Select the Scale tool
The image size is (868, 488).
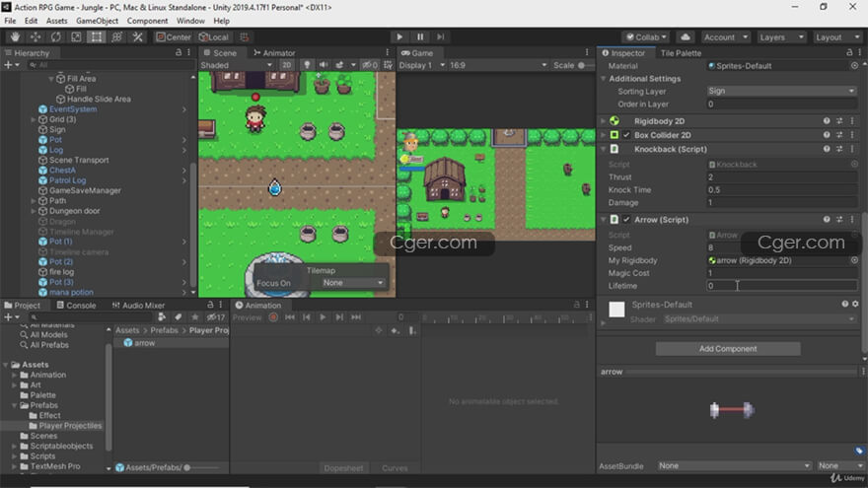pos(76,37)
